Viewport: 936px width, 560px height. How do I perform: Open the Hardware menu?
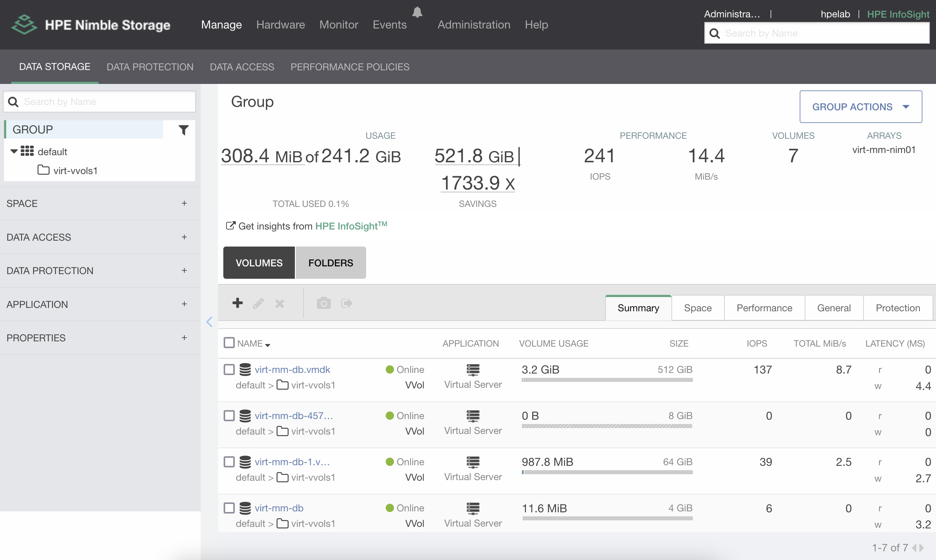pos(280,24)
